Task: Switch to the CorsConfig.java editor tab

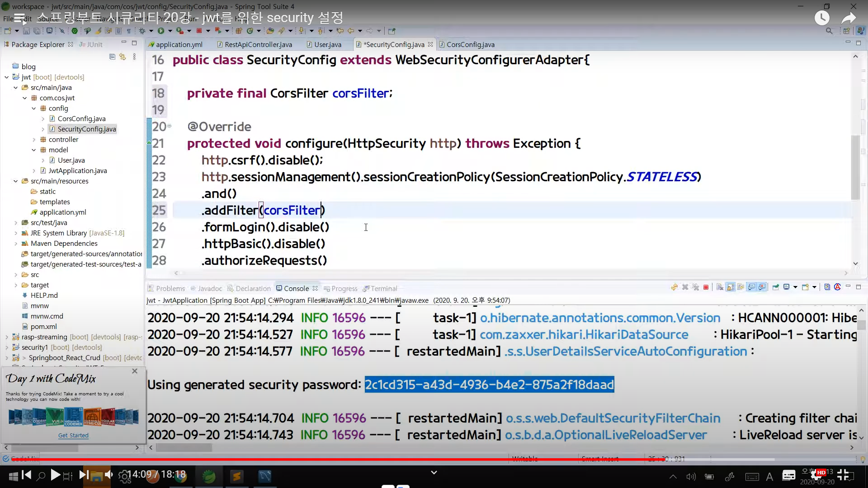Action: pyautogui.click(x=470, y=44)
